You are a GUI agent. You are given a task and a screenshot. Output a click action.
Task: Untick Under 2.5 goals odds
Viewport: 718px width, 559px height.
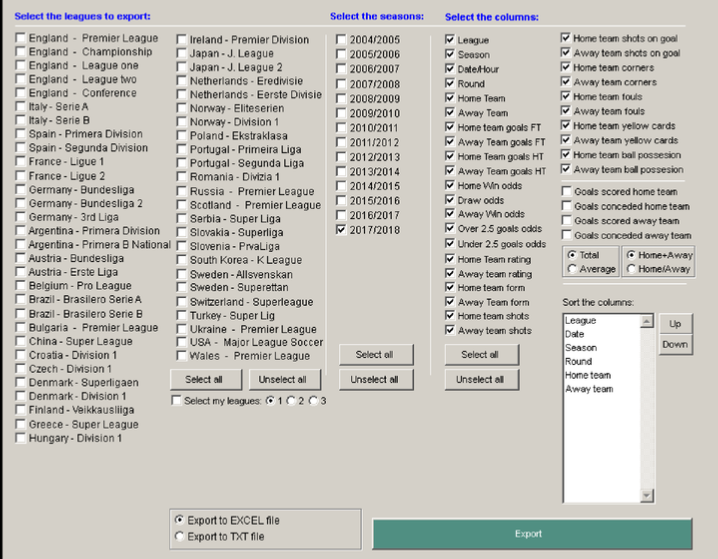tap(450, 244)
